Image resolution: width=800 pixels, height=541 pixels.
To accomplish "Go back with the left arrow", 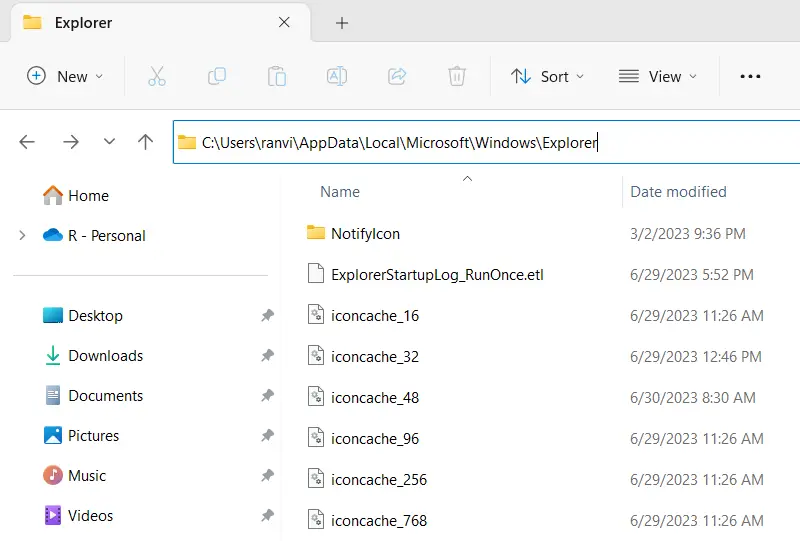I will coord(27,142).
